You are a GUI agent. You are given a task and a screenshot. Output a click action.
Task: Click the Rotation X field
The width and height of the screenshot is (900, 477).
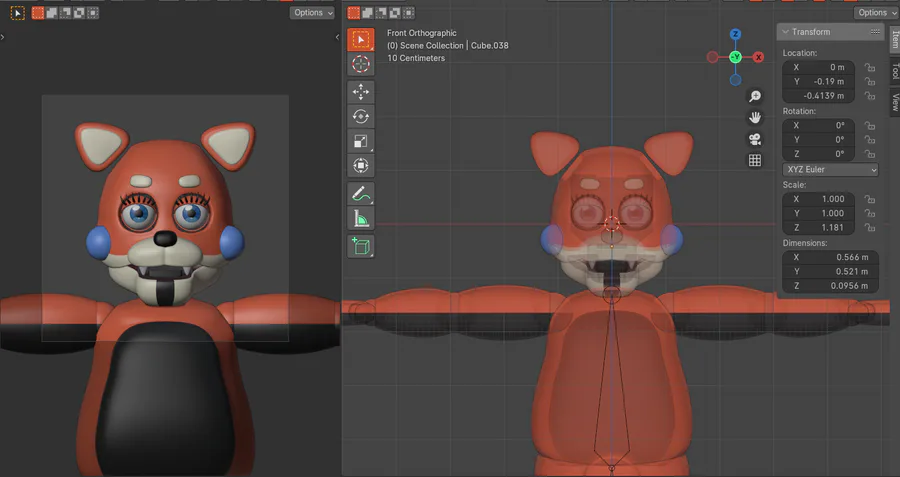point(818,125)
